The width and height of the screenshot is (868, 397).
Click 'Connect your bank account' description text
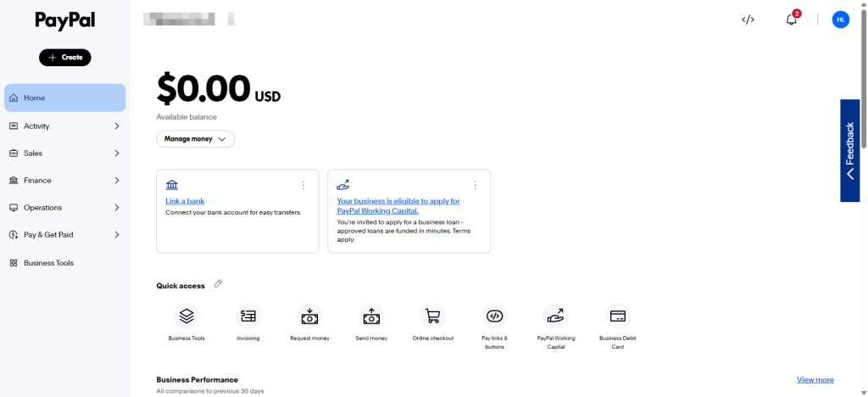point(234,212)
